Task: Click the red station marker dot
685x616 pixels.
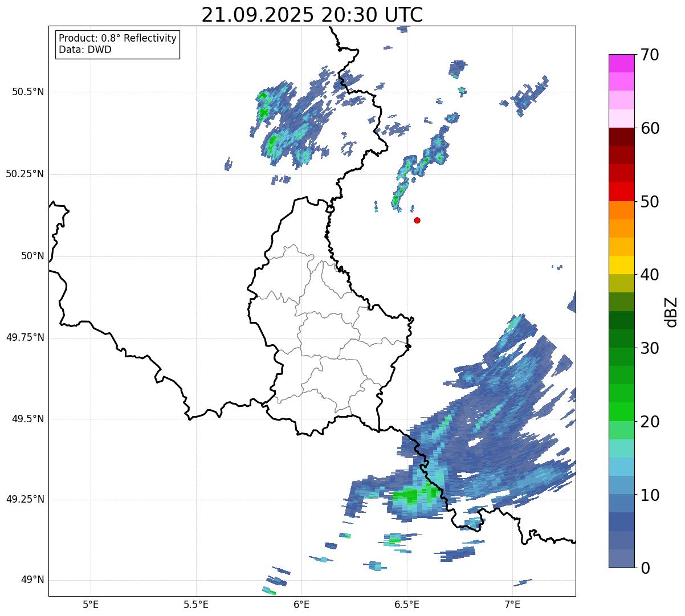Action: pos(417,220)
